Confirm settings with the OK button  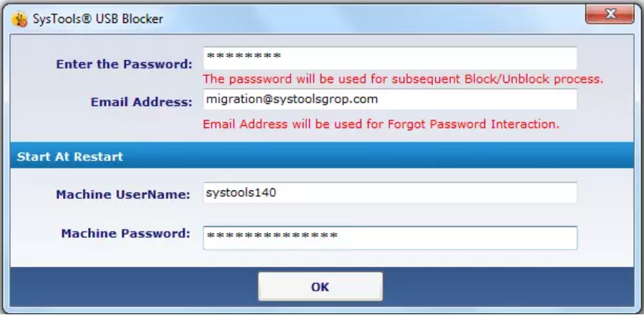click(x=321, y=286)
